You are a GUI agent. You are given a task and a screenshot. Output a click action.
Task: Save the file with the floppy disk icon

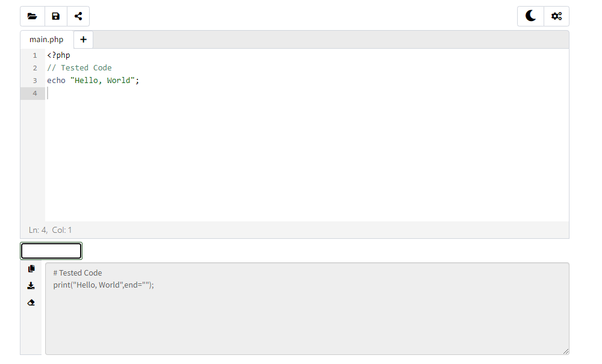pyautogui.click(x=56, y=16)
